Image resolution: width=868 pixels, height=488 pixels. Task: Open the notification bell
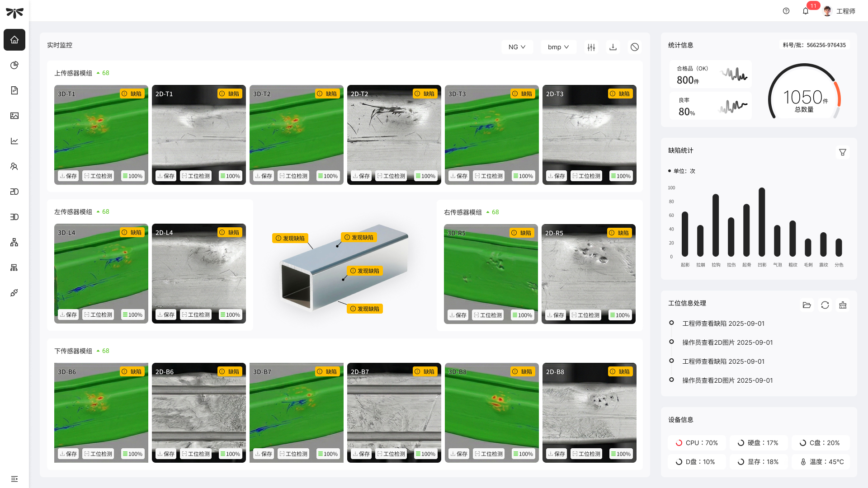806,11
